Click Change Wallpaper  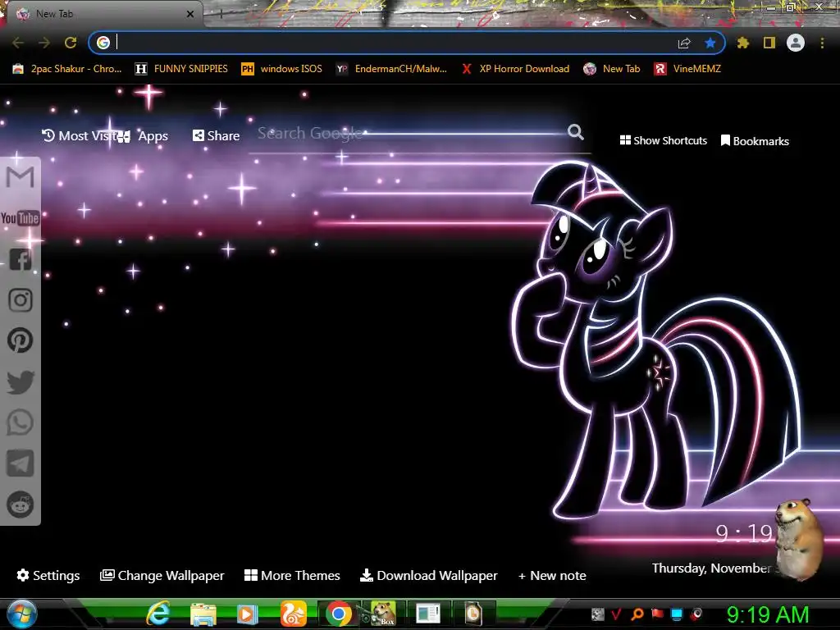(162, 575)
